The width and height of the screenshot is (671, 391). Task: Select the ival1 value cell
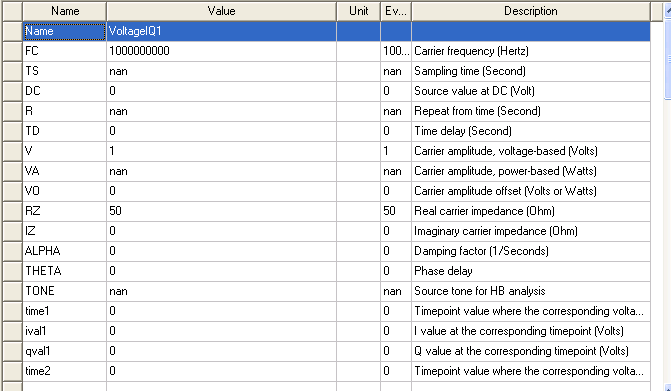(221, 331)
